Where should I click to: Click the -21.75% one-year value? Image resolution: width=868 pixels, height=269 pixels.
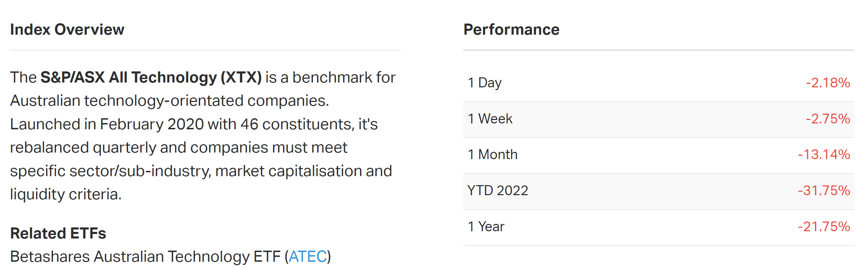click(824, 227)
